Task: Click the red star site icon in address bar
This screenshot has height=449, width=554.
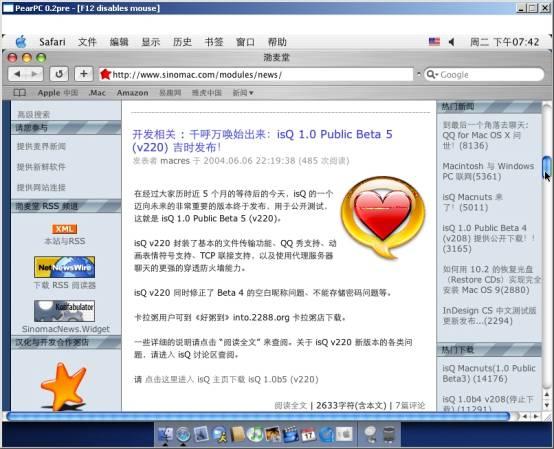Action: coord(105,74)
